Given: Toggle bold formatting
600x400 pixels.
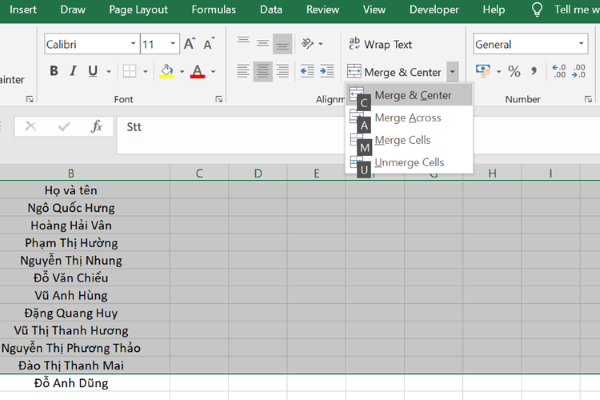Looking at the screenshot, I should [53, 71].
